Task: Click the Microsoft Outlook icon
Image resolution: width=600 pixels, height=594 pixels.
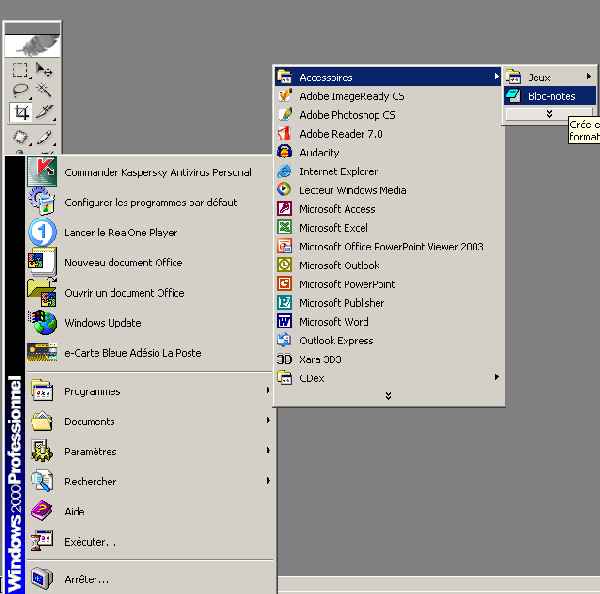Action: [284, 265]
